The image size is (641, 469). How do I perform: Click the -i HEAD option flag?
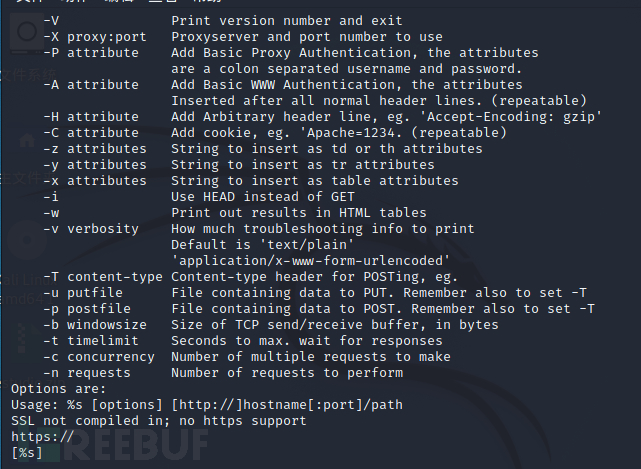click(x=51, y=196)
